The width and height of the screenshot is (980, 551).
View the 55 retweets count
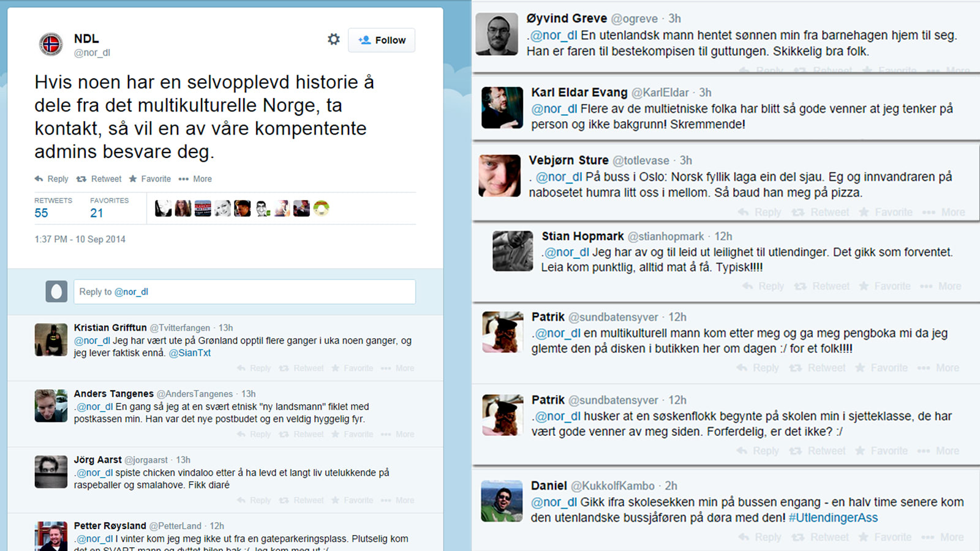[x=42, y=213]
